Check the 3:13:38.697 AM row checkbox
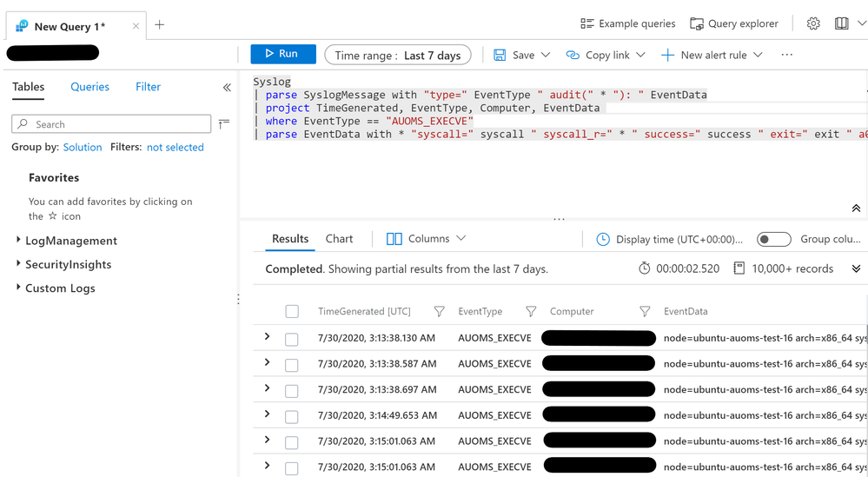 [292, 391]
